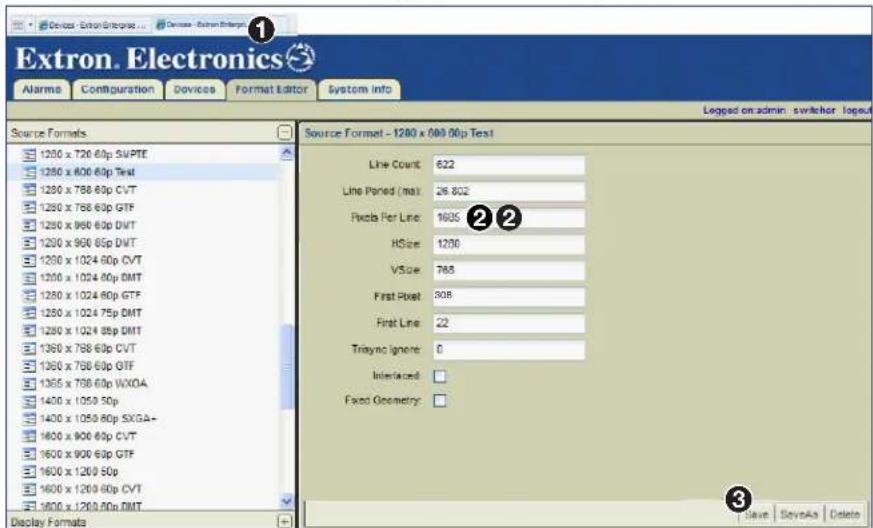Open the browser tab list dropdown arrow
Image resolution: width=873 pixels, height=528 pixels.
click(31, 25)
